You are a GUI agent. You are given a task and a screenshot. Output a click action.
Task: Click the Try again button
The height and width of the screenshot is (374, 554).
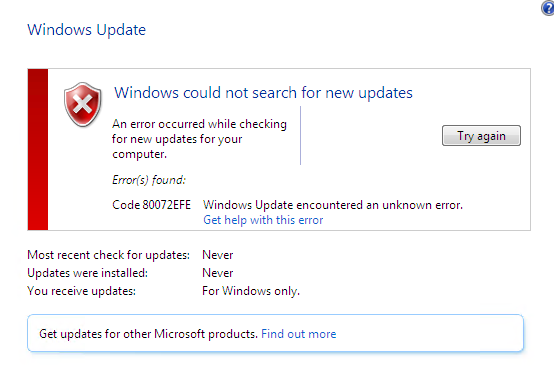[x=481, y=136]
